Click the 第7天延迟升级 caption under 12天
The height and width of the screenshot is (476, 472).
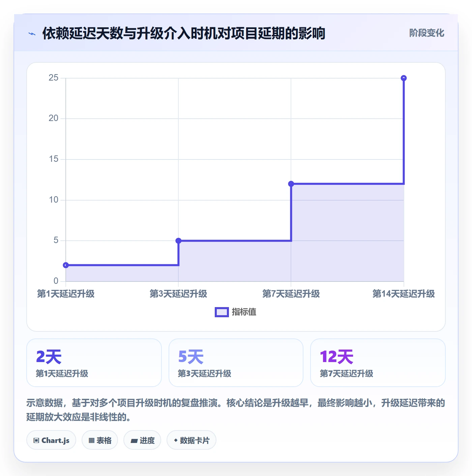tap(346, 374)
